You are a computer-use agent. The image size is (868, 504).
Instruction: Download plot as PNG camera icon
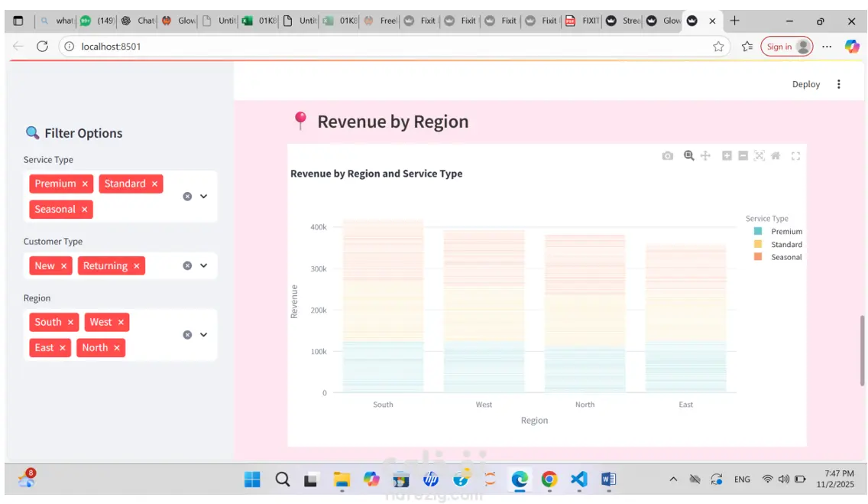pyautogui.click(x=668, y=156)
